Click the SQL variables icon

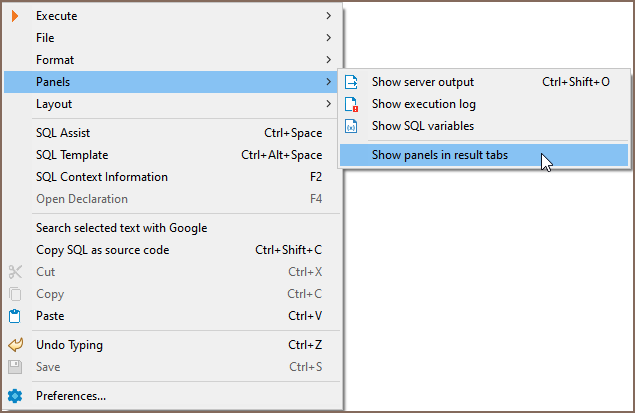pyautogui.click(x=351, y=126)
